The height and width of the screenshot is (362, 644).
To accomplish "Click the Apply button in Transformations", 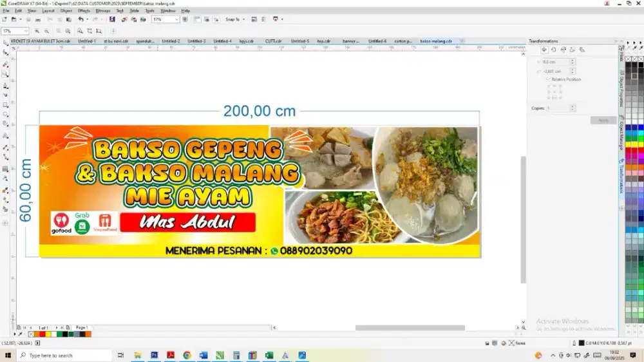I will (603, 120).
